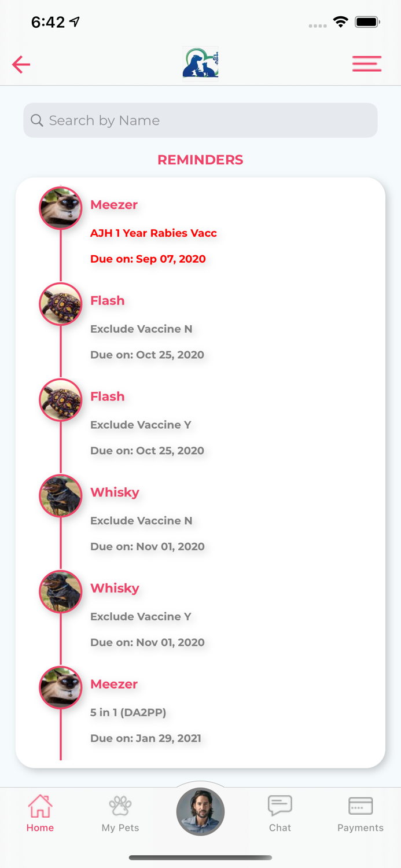
Task: Open the hamburger menu
Action: 367,64
